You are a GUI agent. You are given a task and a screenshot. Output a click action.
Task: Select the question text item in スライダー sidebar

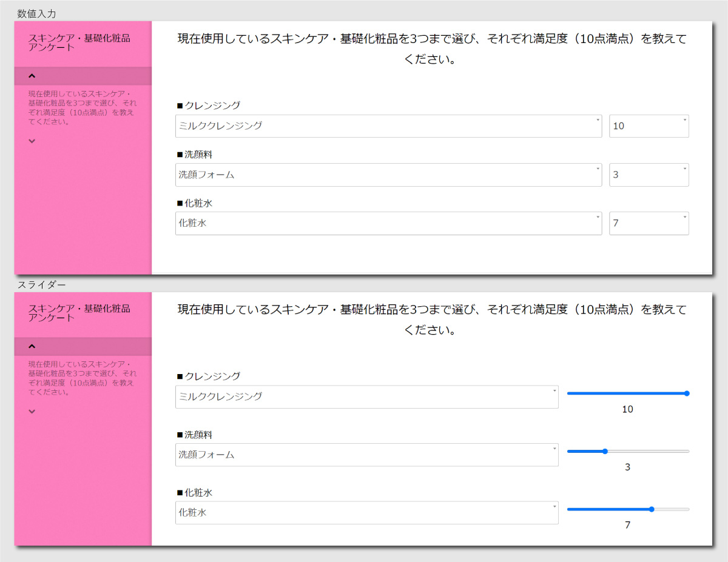click(82, 378)
